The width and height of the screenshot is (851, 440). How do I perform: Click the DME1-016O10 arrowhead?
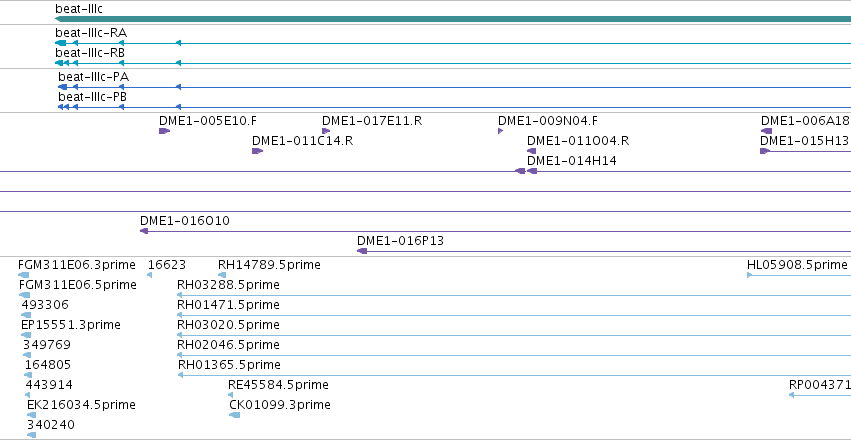(x=144, y=231)
